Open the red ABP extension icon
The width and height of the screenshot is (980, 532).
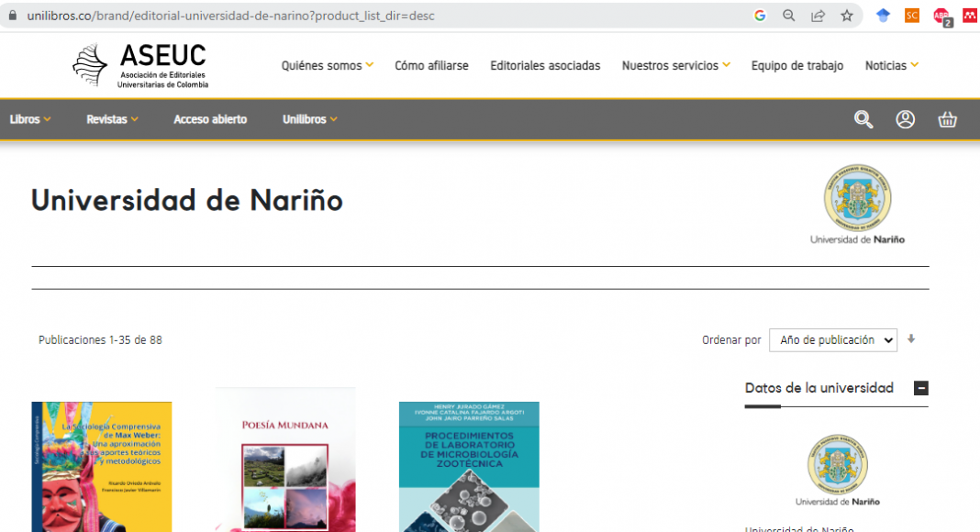941,17
